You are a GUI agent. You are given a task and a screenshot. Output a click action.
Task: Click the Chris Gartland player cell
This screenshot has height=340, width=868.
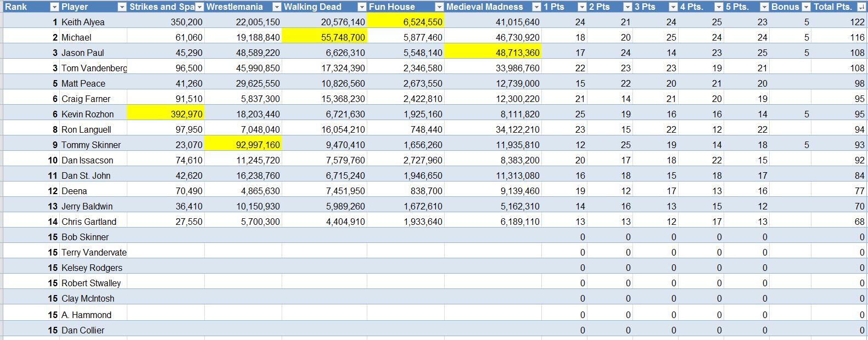point(89,222)
